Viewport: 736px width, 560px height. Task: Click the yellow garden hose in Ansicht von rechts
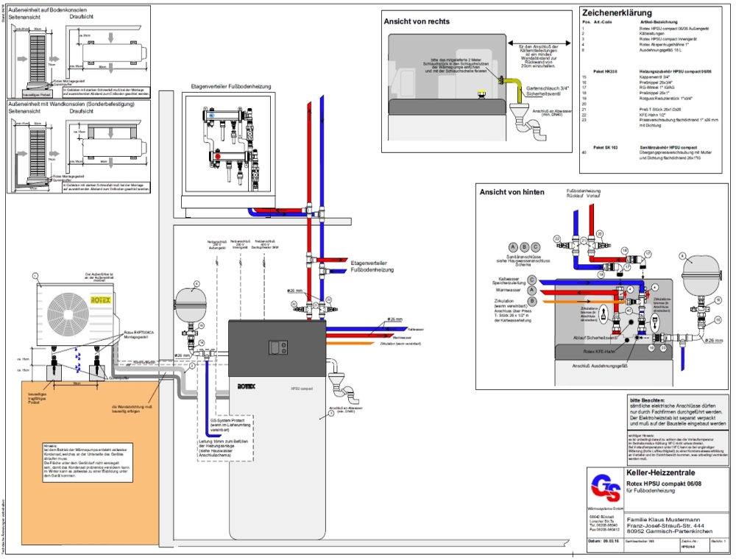pyautogui.click(x=513, y=88)
